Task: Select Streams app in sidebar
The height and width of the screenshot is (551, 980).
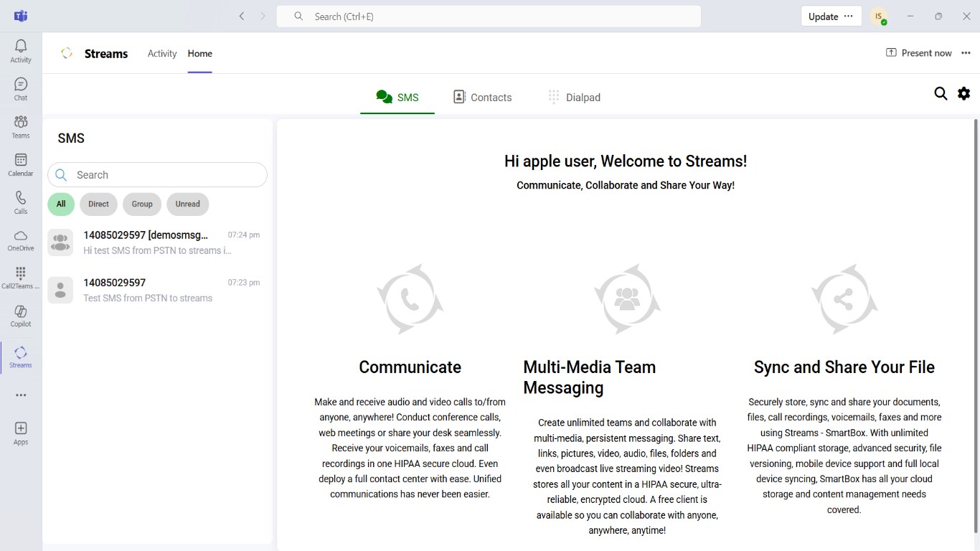Action: pos(21,357)
